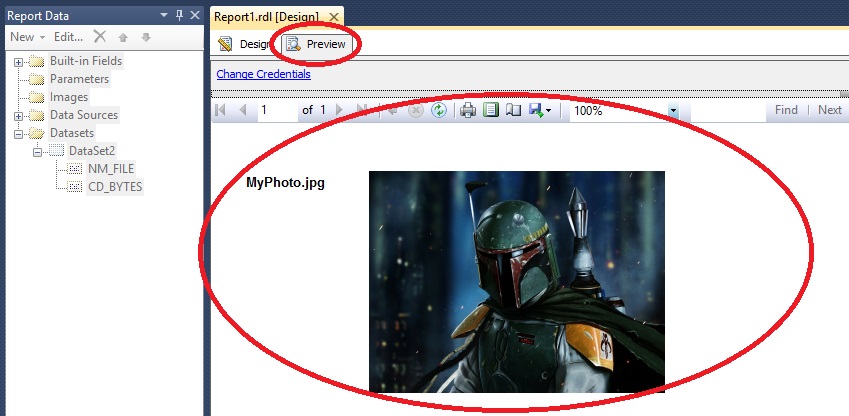Delete the selected Report Data item

(100, 36)
